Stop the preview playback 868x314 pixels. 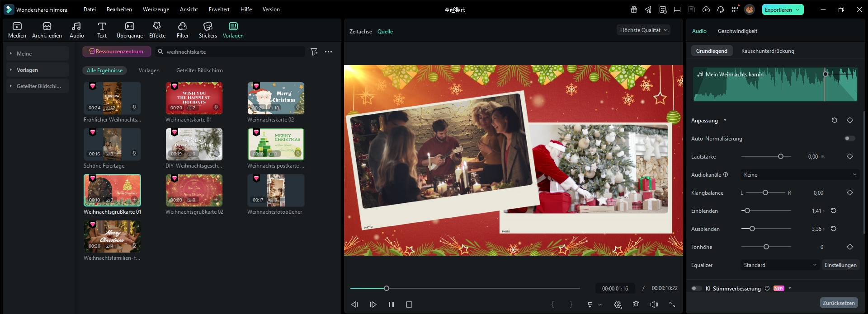point(409,305)
